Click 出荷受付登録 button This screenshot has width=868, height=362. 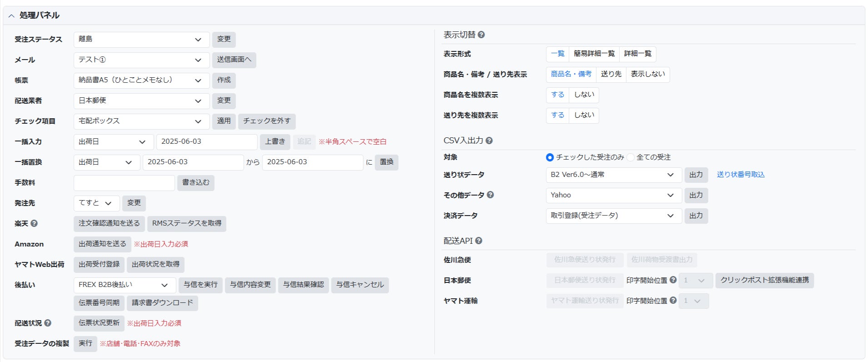tap(99, 265)
